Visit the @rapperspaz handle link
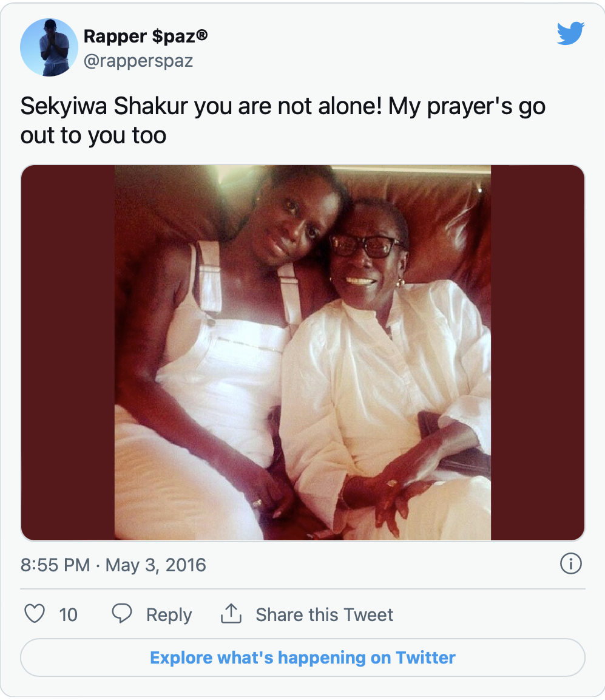Image resolution: width=605 pixels, height=700 pixels. (138, 61)
